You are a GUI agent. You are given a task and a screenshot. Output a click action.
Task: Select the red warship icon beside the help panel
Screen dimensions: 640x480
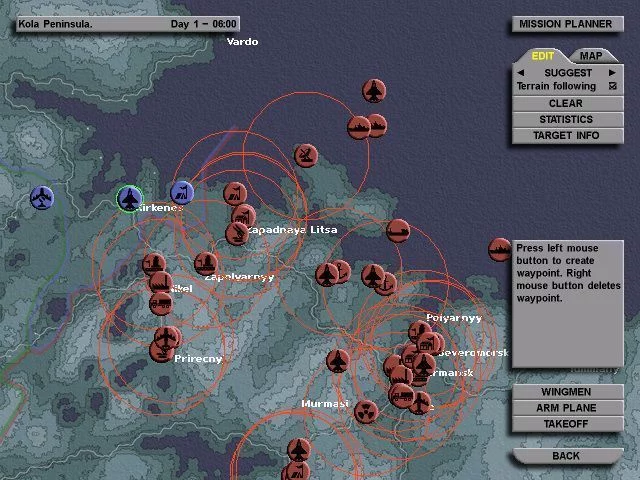point(500,250)
